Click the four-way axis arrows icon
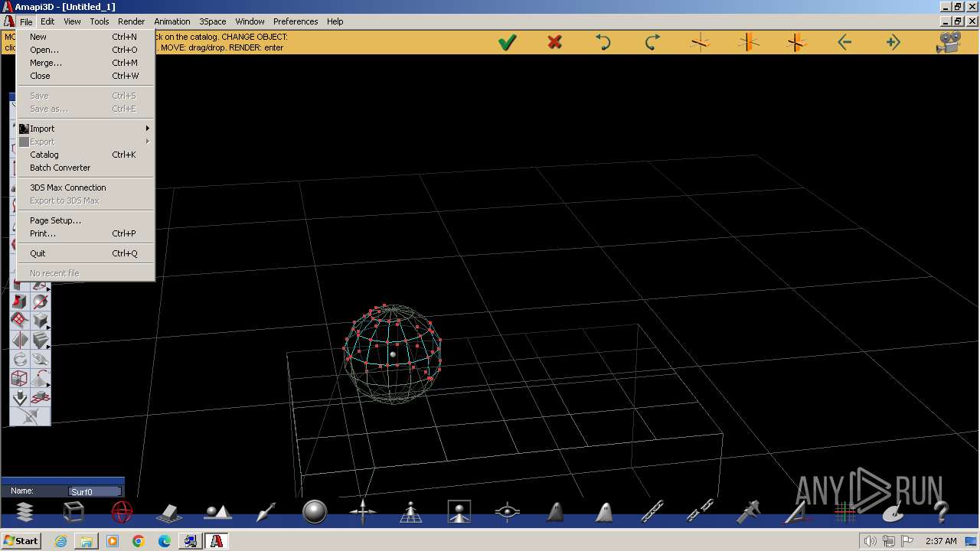Image resolution: width=980 pixels, height=551 pixels. click(x=363, y=512)
